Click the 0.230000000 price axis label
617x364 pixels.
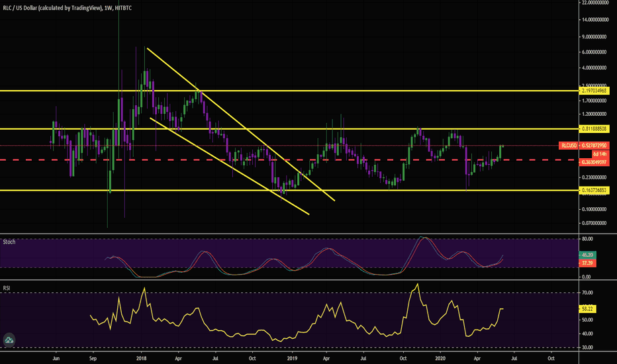594,177
